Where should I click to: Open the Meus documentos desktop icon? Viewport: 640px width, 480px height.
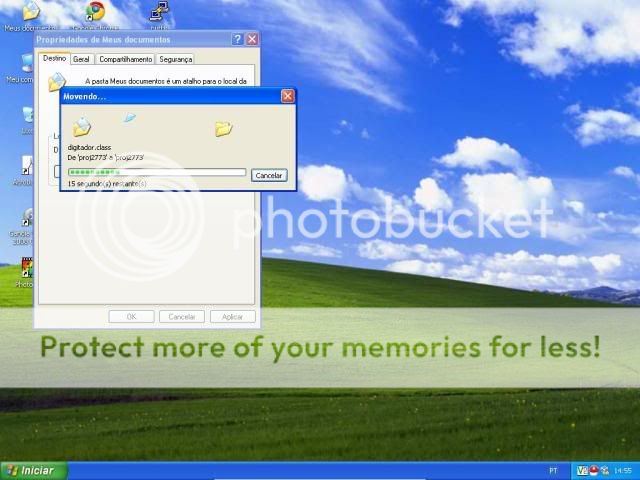click(x=31, y=11)
